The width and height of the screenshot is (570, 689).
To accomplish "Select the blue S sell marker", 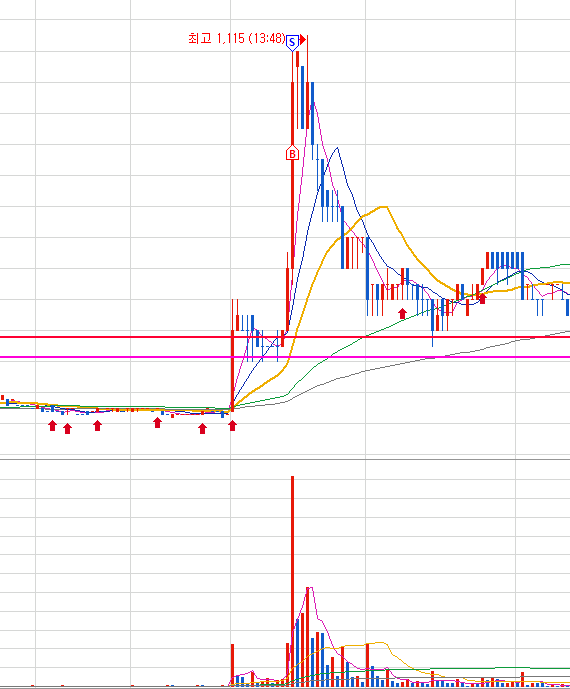I will pyautogui.click(x=292, y=43).
